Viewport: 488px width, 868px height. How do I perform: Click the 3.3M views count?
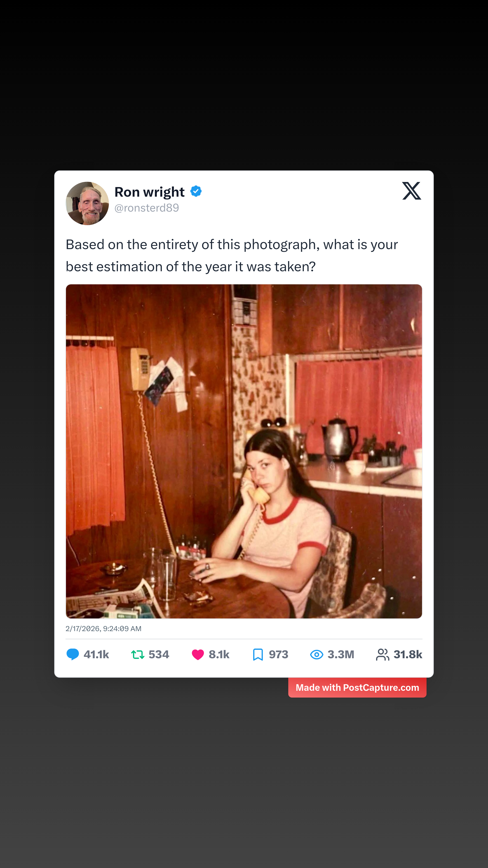click(340, 654)
